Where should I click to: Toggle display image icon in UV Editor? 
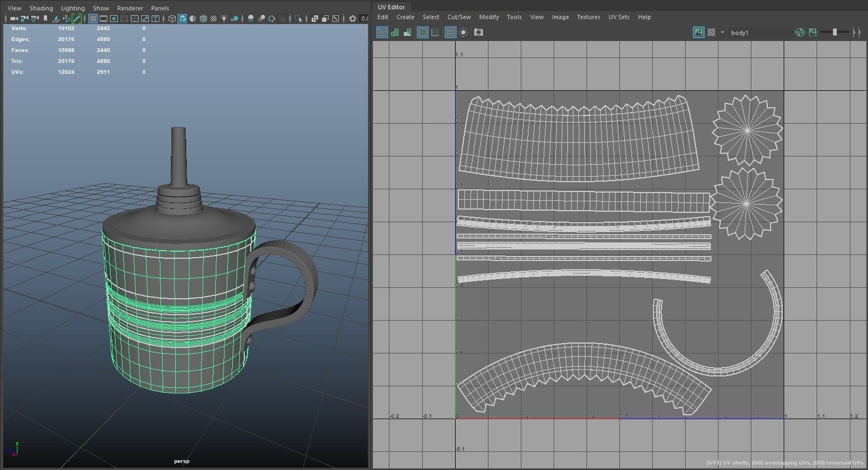click(699, 32)
